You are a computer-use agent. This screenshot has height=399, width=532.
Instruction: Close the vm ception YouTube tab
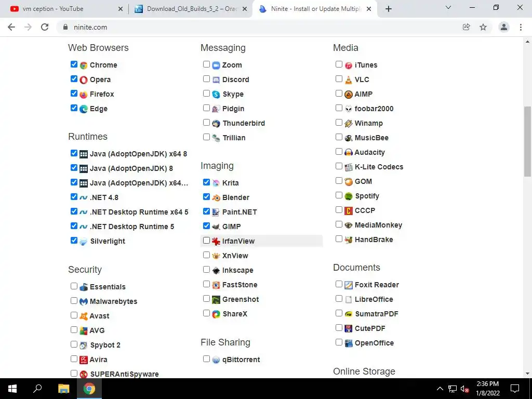(x=121, y=9)
